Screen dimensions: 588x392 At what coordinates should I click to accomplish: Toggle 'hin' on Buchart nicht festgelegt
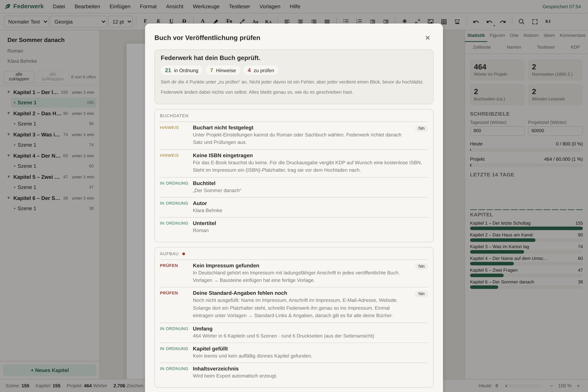[x=421, y=128]
